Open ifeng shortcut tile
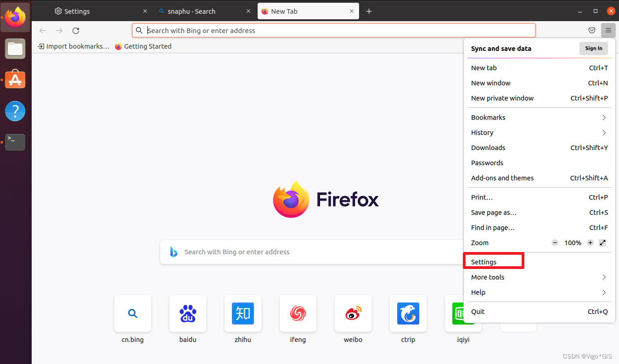The width and height of the screenshot is (619, 364). tap(298, 314)
